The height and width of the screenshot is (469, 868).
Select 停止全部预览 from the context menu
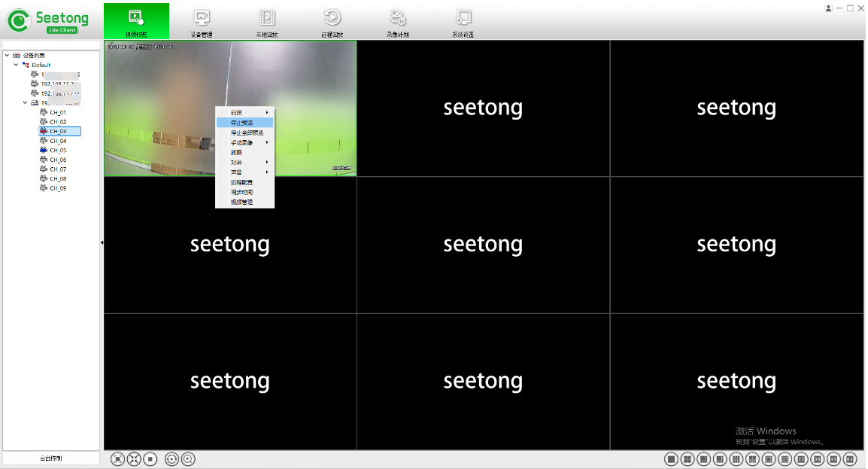247,132
